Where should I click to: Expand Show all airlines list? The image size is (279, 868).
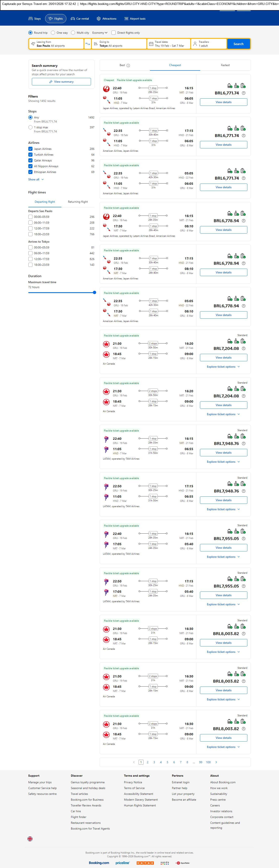36,180
